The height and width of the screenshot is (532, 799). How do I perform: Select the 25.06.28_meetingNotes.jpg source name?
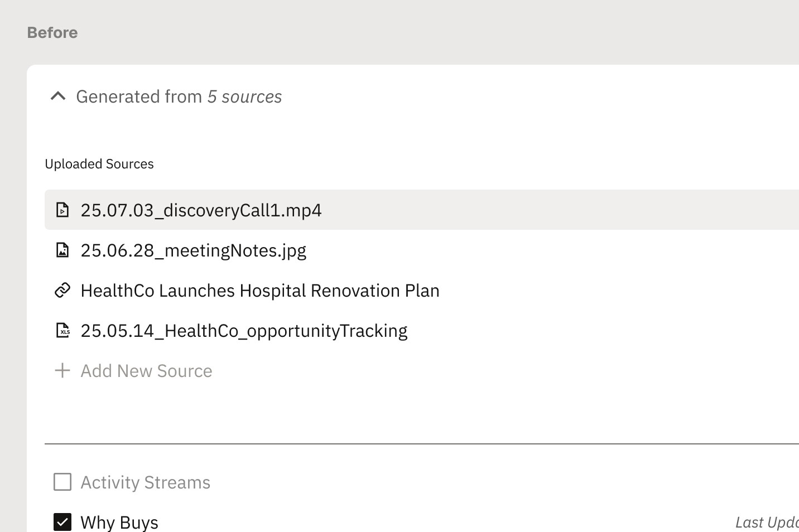(x=193, y=250)
